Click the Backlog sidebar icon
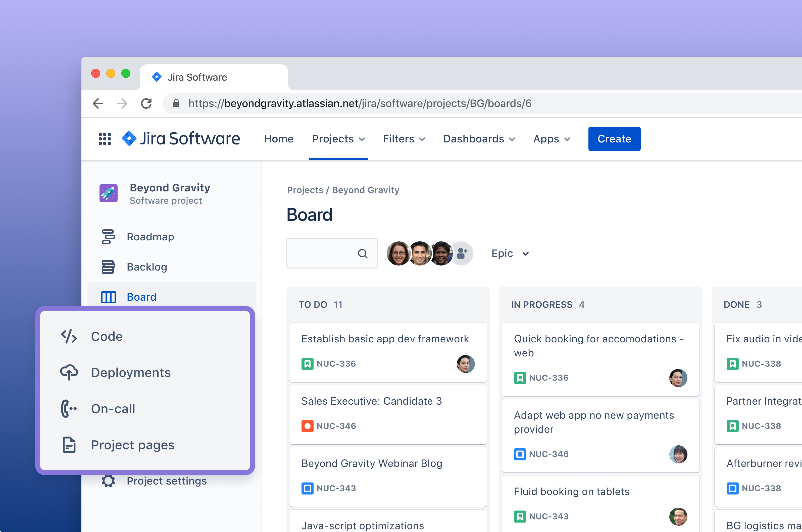The height and width of the screenshot is (532, 802). click(108, 267)
